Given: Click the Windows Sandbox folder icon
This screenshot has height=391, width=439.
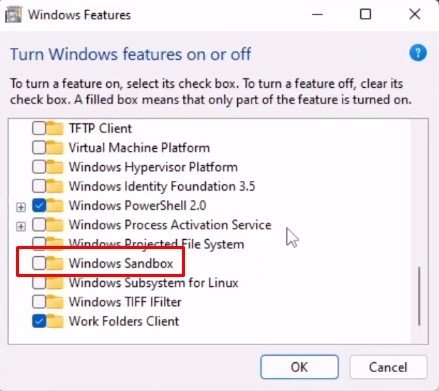Looking at the screenshot, I should pyautogui.click(x=54, y=263).
